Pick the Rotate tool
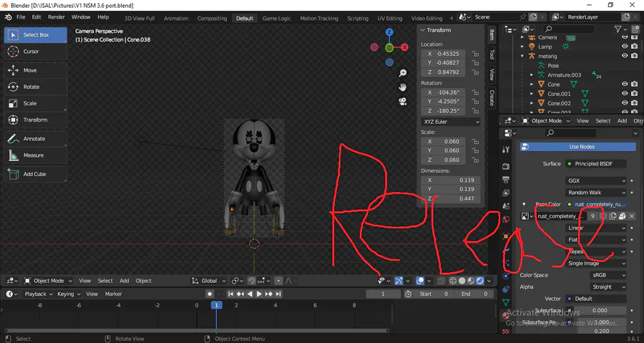Viewport: 644px width, 343px height. (36, 87)
